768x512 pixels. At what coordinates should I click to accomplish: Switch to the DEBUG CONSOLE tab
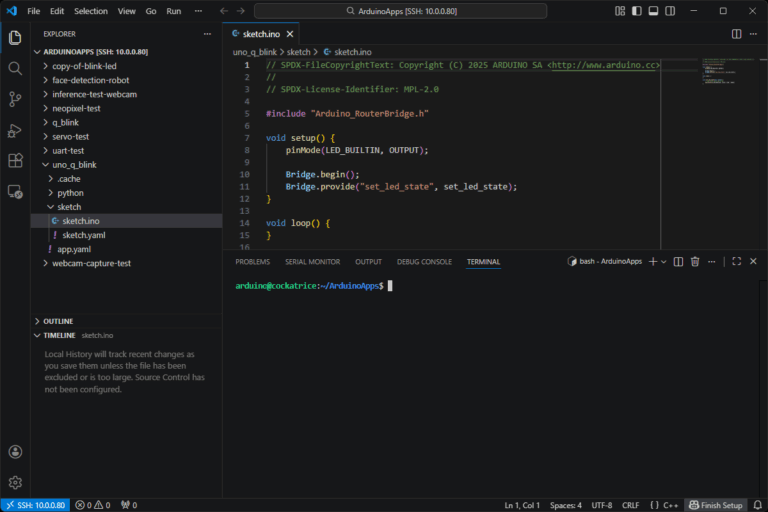tap(424, 262)
